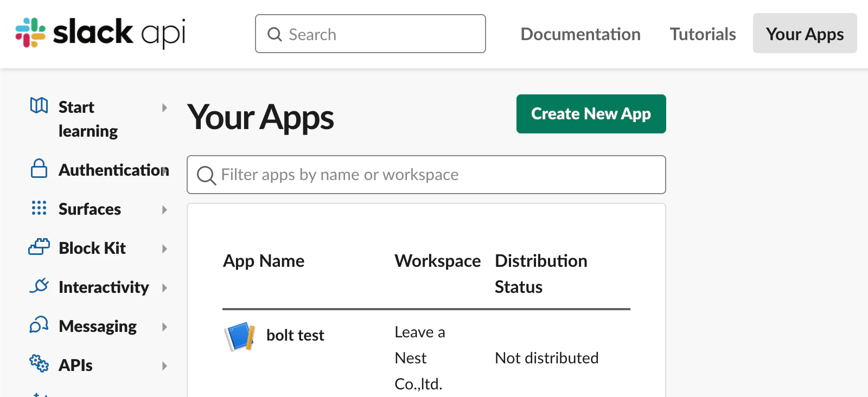
Task: Expand the Start learning section arrow
Action: 164,107
